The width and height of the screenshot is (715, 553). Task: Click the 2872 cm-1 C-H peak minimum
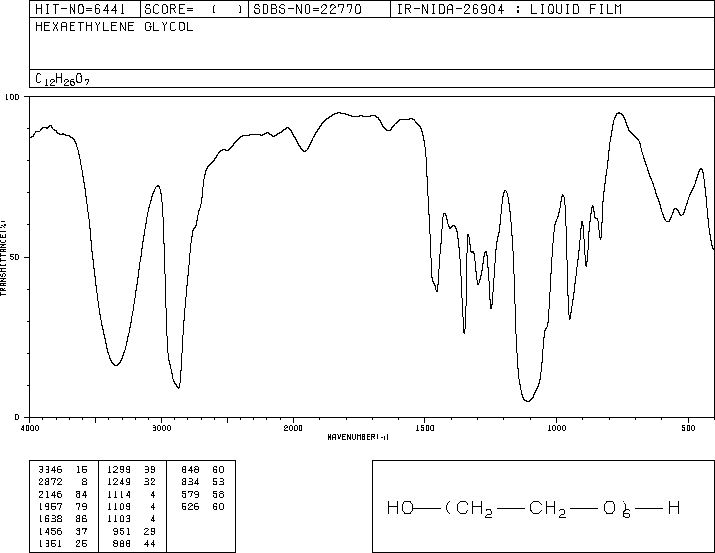click(x=178, y=388)
